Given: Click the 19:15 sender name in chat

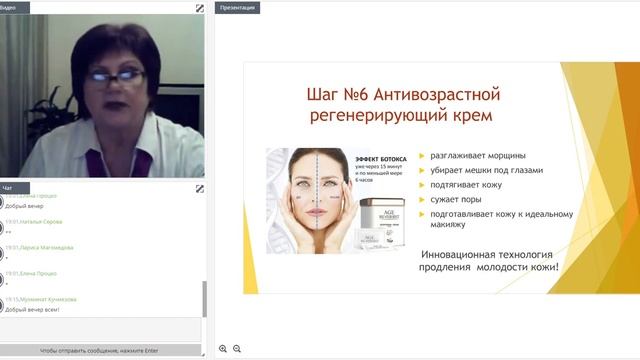Looking at the screenshot, I should 48,299.
